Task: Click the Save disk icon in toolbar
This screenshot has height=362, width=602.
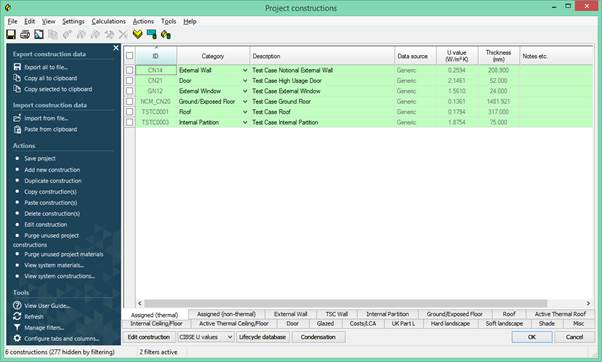Action: click(11, 35)
